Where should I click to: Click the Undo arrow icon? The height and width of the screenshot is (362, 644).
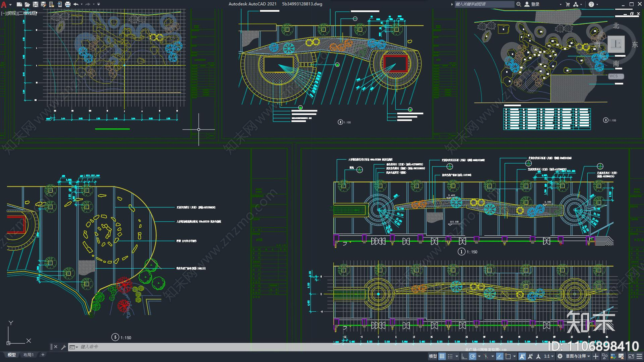(x=76, y=4)
